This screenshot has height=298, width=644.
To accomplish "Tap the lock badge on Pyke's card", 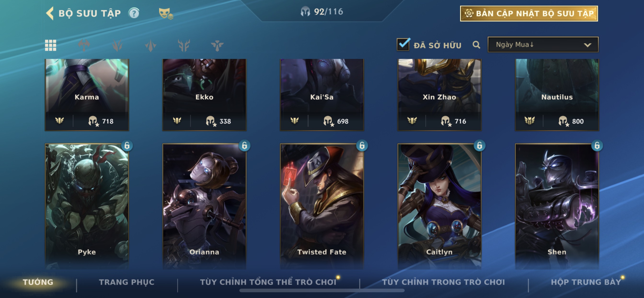I will pyautogui.click(x=127, y=145).
